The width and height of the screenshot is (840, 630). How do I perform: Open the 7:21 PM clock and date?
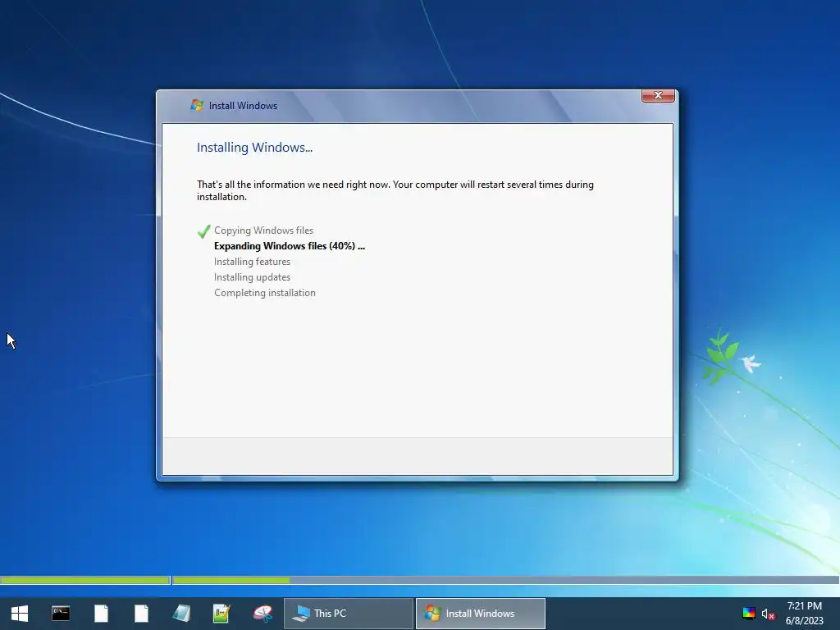[x=804, y=614]
